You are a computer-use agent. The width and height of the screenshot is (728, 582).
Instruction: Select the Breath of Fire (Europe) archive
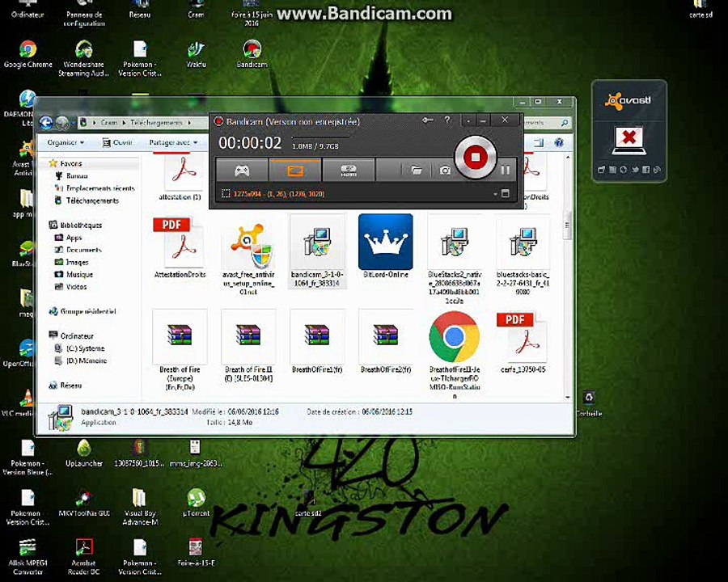click(x=180, y=350)
